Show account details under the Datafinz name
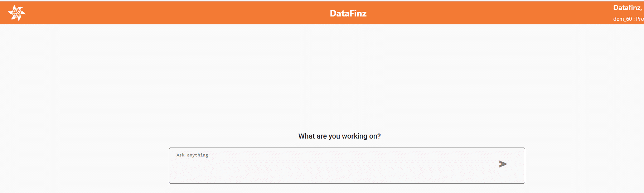This screenshot has height=193, width=644. click(628, 19)
